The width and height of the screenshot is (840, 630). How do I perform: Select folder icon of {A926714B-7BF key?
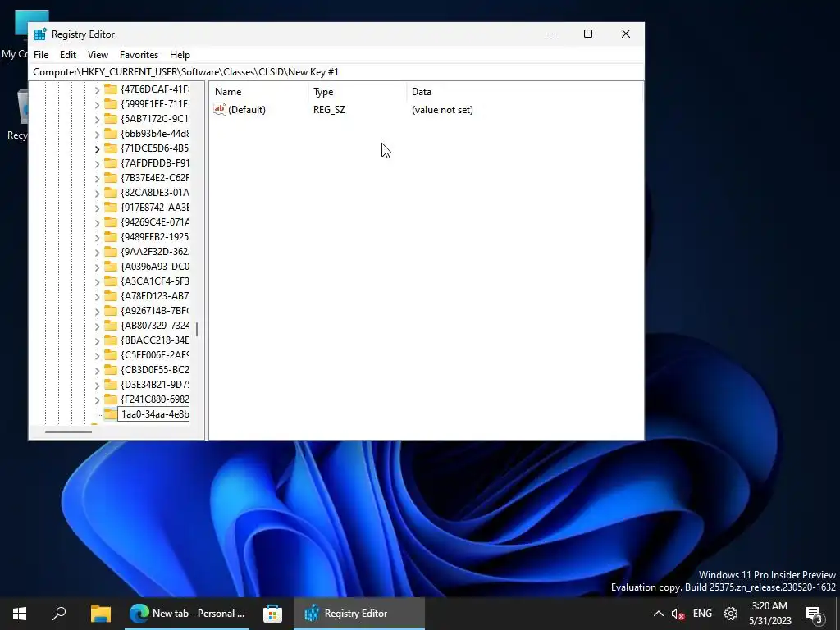click(111, 310)
